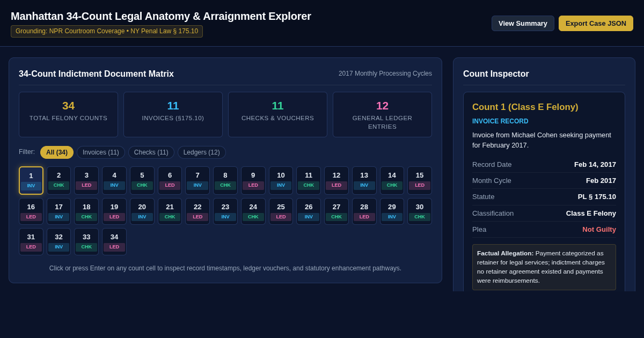Inspect count 17 invoice cell
This screenshot has width=644, height=338.
[x=58, y=211]
